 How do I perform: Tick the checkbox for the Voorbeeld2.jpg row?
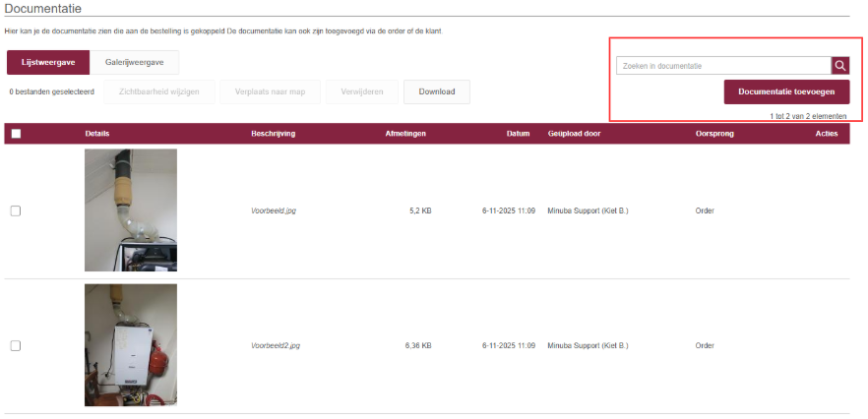[16, 346]
